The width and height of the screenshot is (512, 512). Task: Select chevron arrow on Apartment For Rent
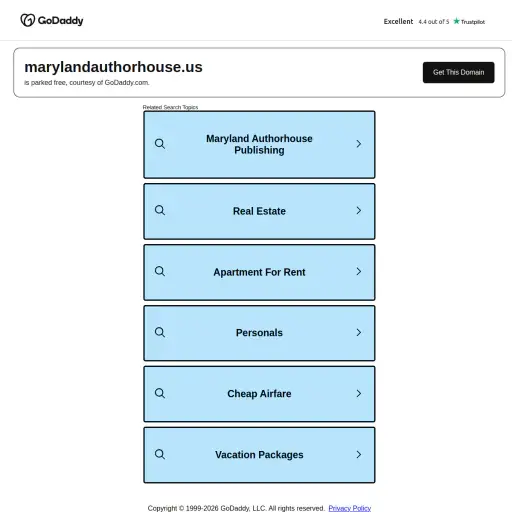click(359, 272)
